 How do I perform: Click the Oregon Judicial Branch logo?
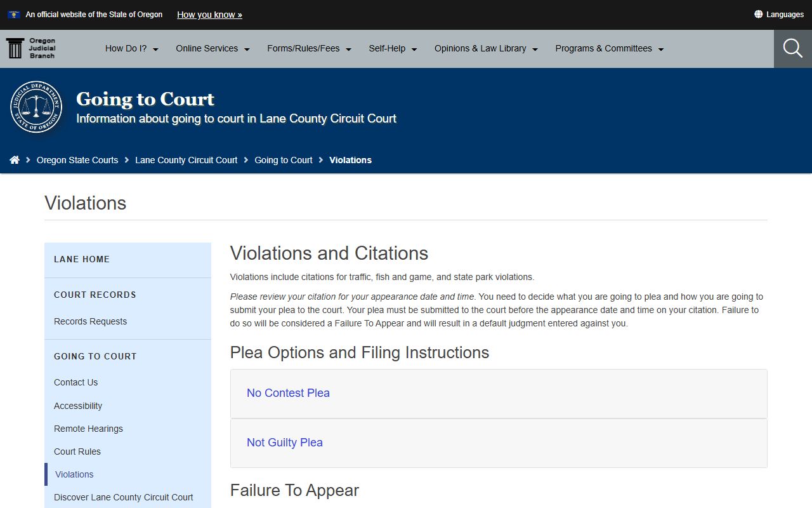[31, 48]
